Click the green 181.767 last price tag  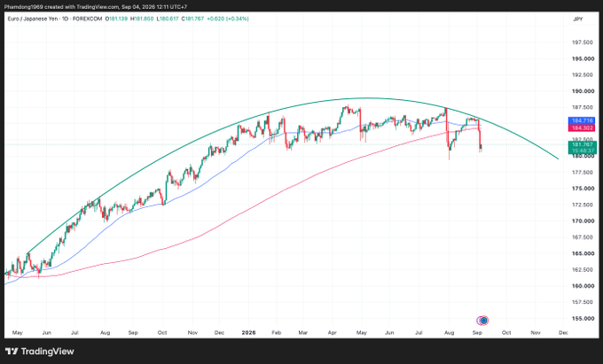582,147
